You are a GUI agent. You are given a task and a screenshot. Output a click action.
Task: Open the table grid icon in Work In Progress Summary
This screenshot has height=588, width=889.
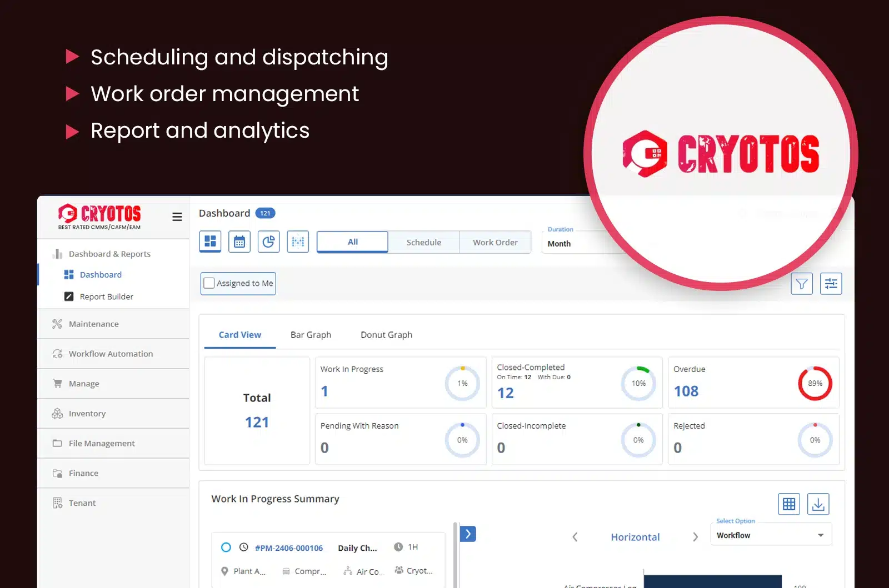pyautogui.click(x=788, y=504)
